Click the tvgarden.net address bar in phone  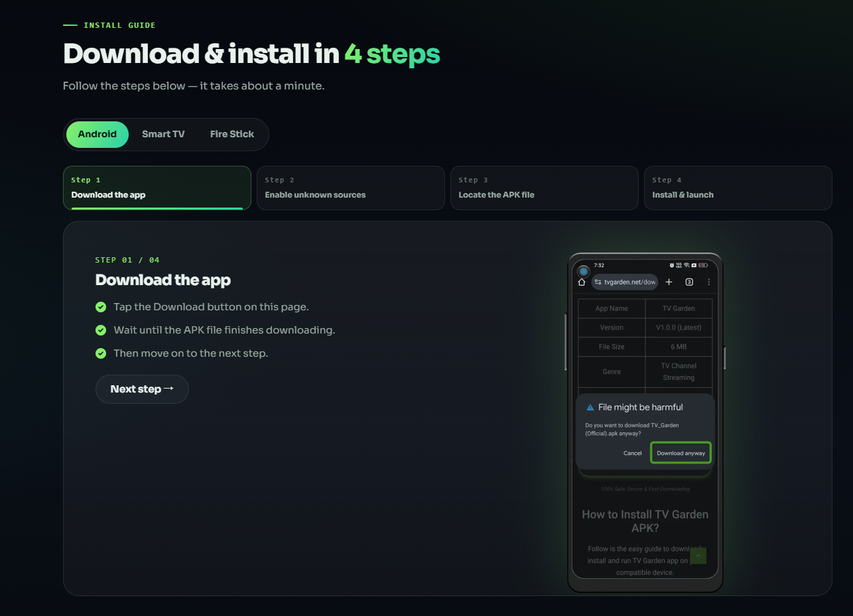(625, 282)
